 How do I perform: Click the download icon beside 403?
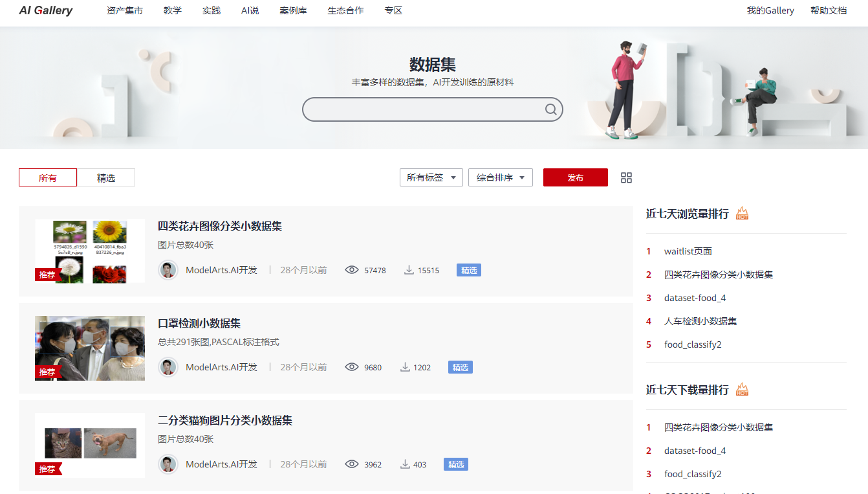(405, 464)
